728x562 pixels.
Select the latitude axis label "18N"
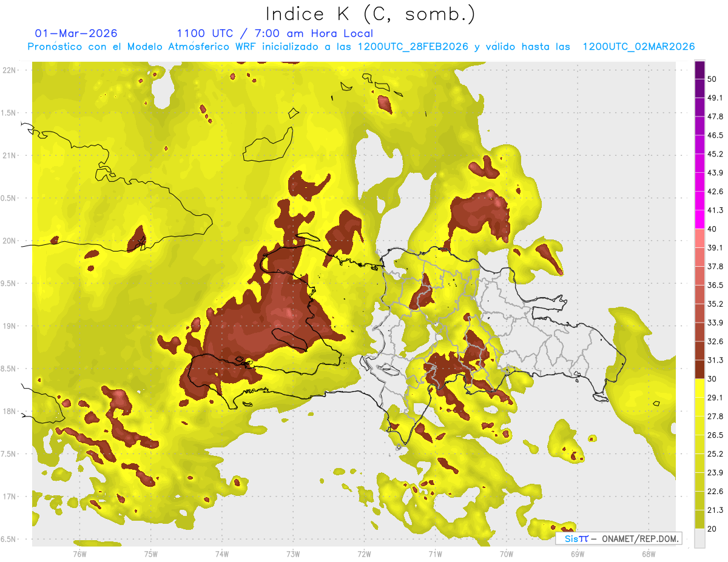tap(10, 412)
